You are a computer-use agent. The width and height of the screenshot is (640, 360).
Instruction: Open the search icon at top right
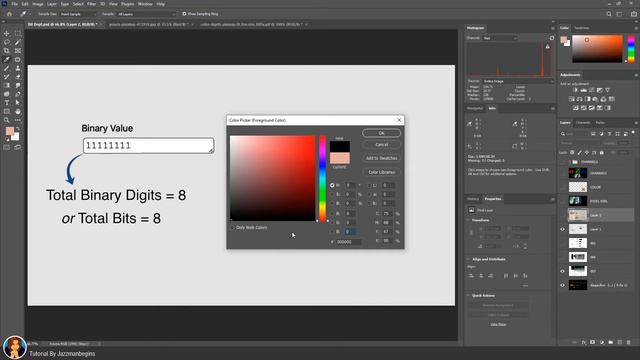[x=609, y=14]
